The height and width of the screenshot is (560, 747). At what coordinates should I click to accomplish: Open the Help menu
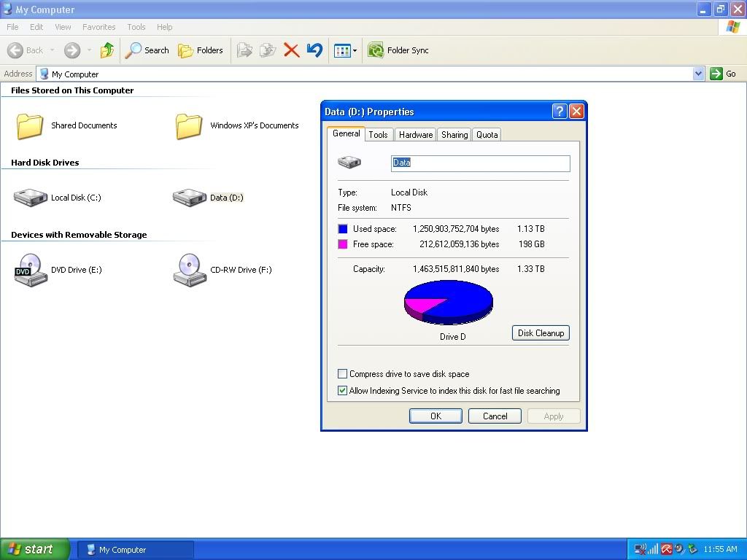tap(164, 27)
